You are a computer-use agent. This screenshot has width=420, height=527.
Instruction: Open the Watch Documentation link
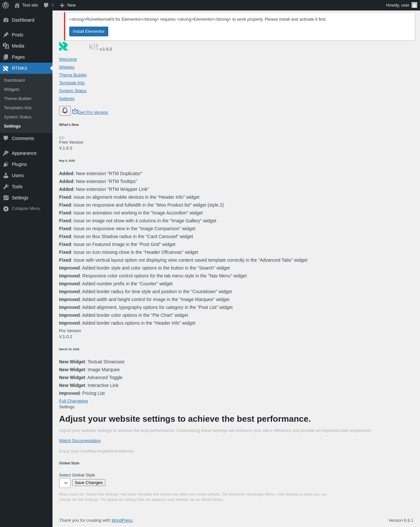click(x=80, y=441)
